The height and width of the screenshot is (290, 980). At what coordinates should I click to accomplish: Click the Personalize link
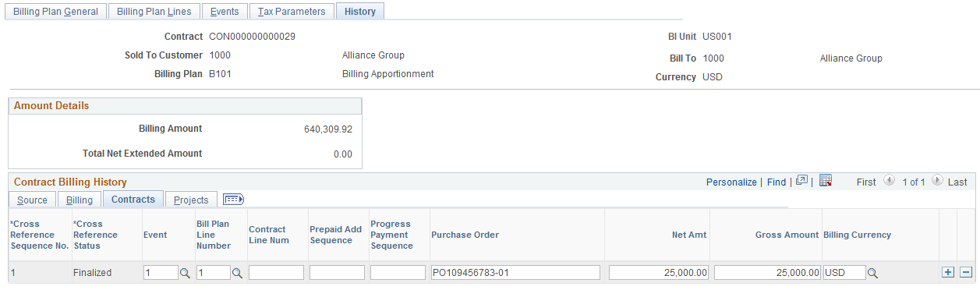coord(731,182)
